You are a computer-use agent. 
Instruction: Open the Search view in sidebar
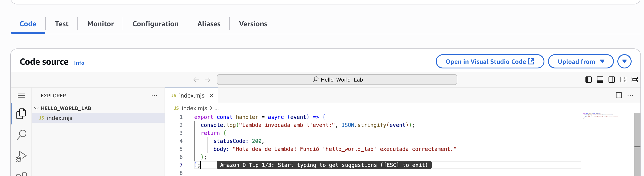[x=21, y=135]
